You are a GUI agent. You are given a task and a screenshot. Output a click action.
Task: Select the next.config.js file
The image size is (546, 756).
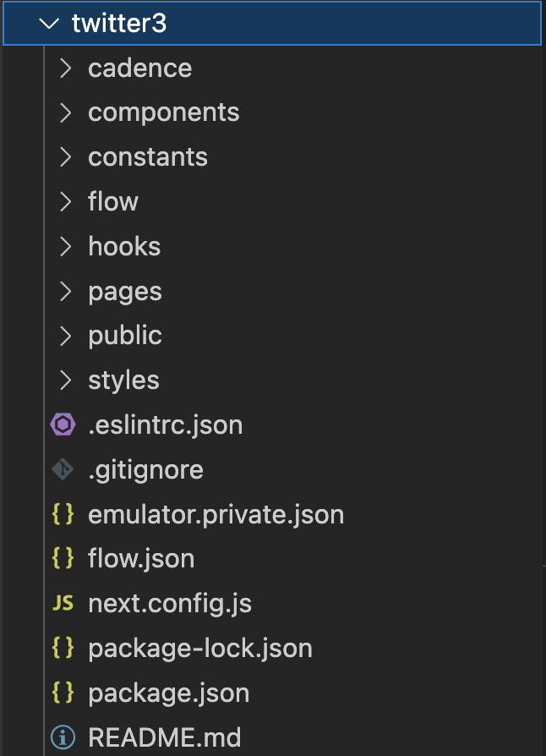[x=273, y=603]
